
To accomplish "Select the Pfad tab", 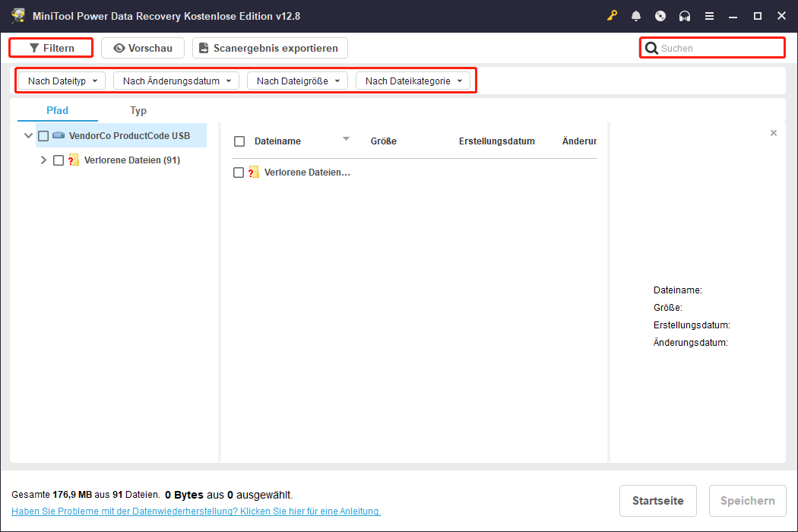I will point(57,110).
